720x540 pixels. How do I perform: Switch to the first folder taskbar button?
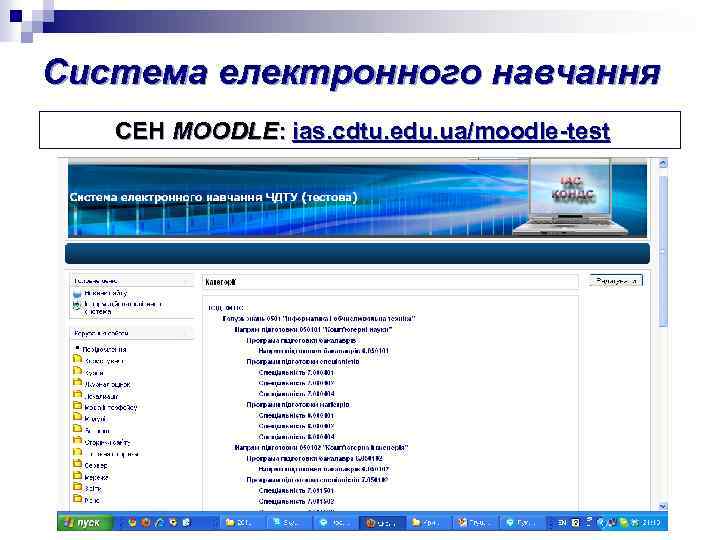point(243,523)
